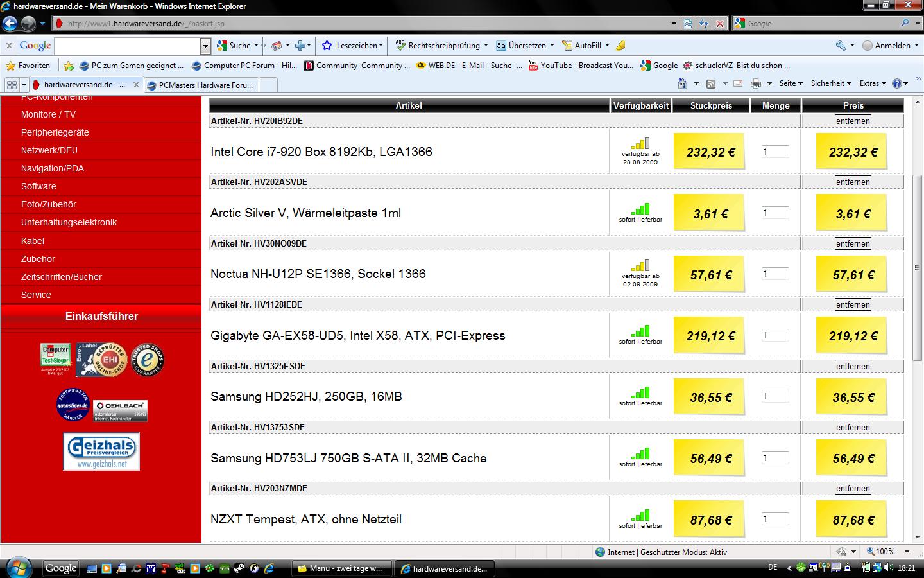The width and height of the screenshot is (924, 578).
Task: Click the Print icon
Action: 756,83
